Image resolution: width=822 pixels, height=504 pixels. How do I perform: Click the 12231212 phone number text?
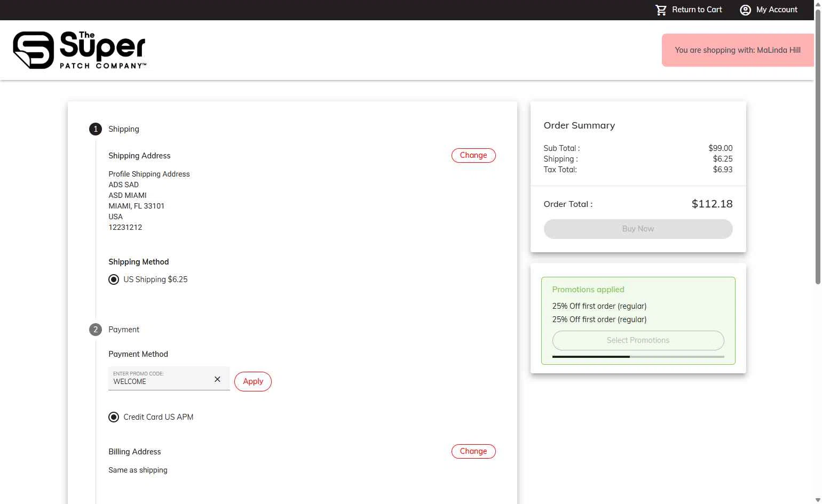pos(125,227)
